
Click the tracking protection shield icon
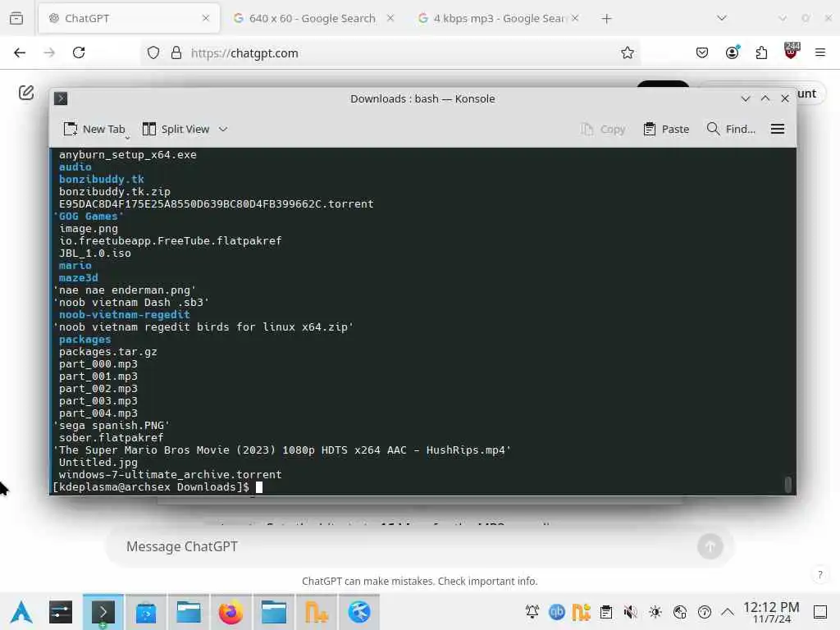pyautogui.click(x=153, y=52)
